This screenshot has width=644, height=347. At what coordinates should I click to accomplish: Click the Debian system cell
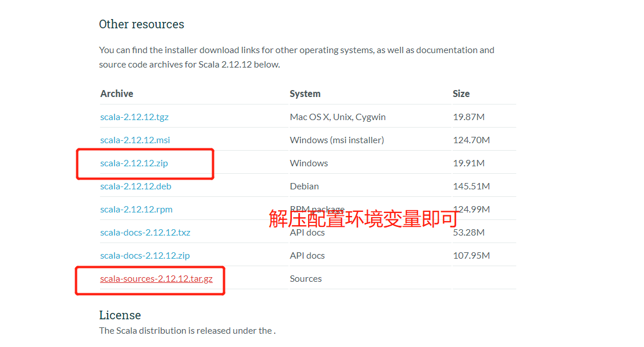tap(304, 186)
